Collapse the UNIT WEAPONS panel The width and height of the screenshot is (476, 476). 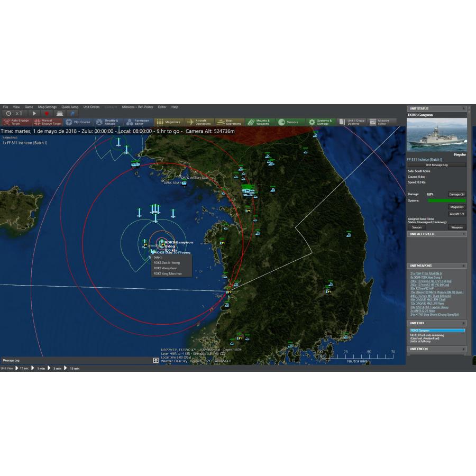click(x=463, y=266)
